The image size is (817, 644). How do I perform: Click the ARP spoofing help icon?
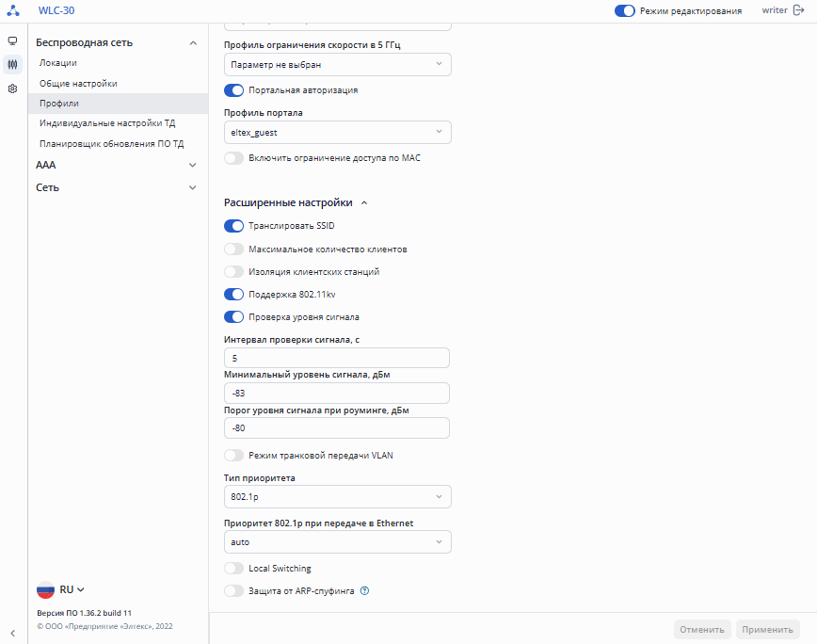pos(364,591)
